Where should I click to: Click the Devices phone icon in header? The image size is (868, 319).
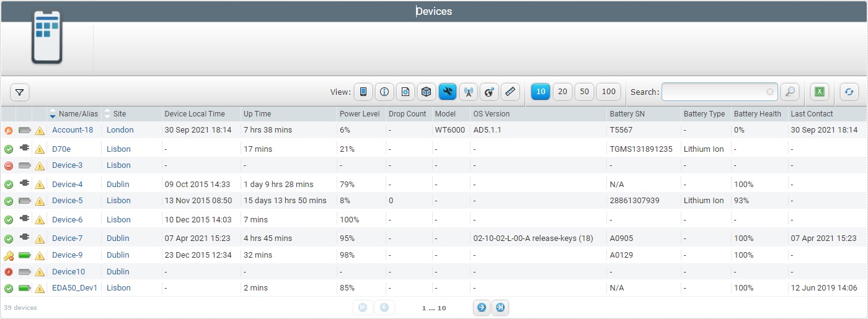tap(47, 37)
